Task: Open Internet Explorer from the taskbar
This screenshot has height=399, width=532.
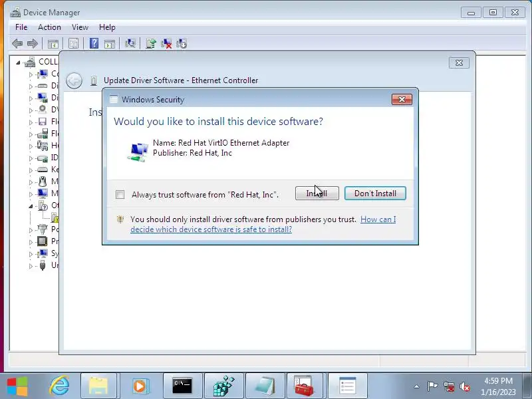Action: (x=59, y=386)
